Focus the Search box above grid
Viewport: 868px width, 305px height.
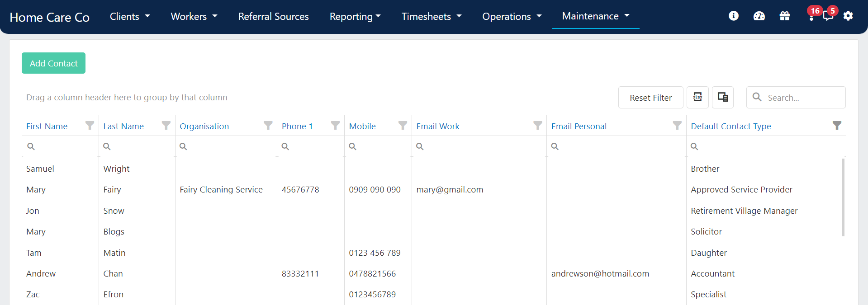(x=796, y=98)
